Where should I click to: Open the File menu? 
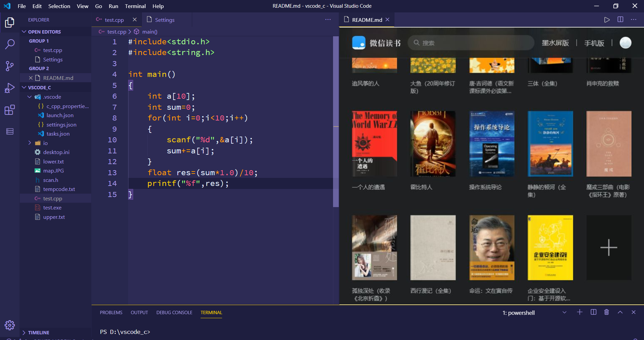point(21,6)
